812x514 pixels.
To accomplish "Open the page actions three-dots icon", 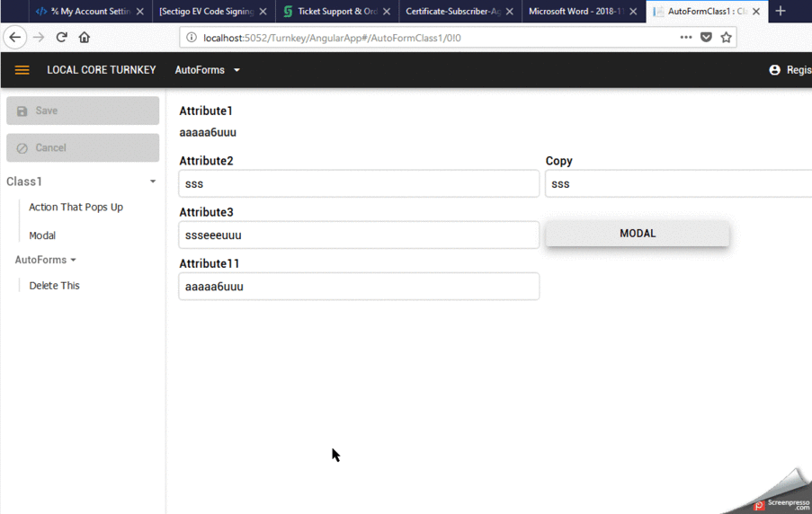I will (x=686, y=38).
